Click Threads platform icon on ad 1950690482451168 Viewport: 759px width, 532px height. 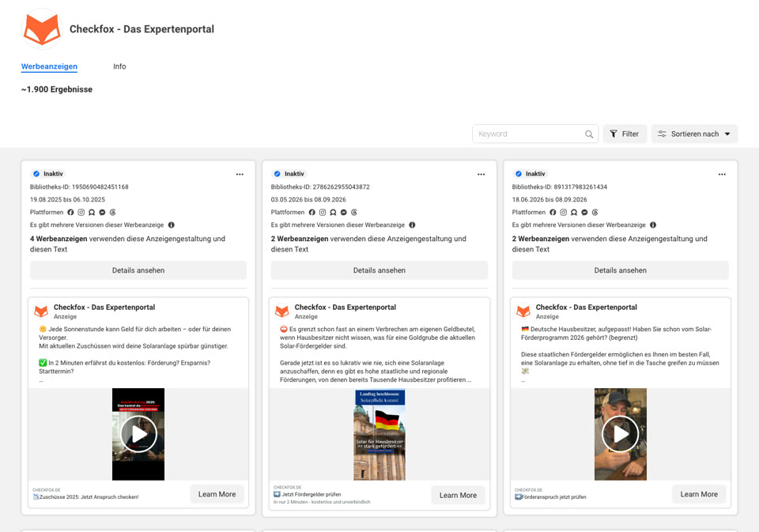(113, 212)
